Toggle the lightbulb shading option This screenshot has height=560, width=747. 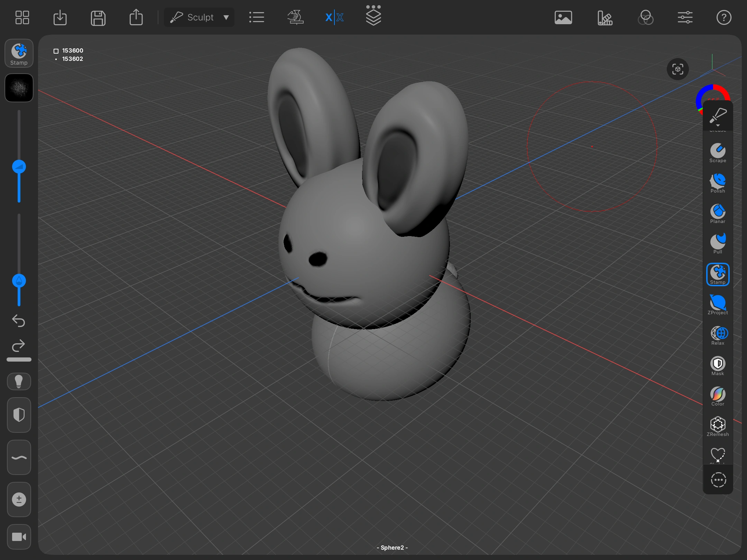[19, 381]
